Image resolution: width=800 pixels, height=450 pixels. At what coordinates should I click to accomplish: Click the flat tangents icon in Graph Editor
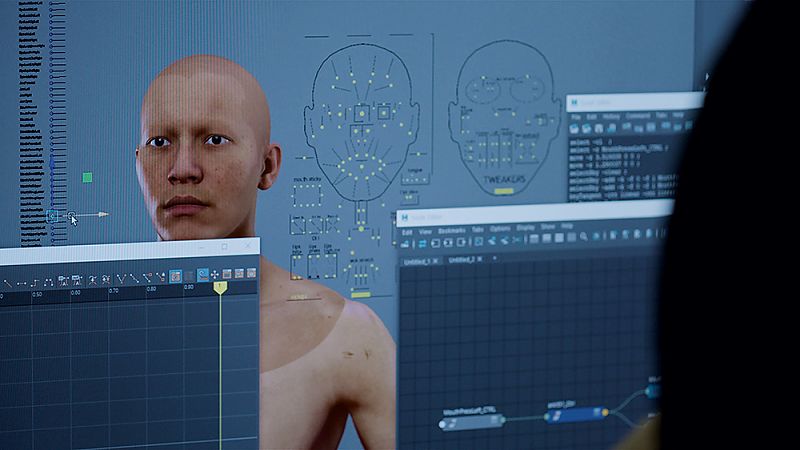(x=21, y=283)
